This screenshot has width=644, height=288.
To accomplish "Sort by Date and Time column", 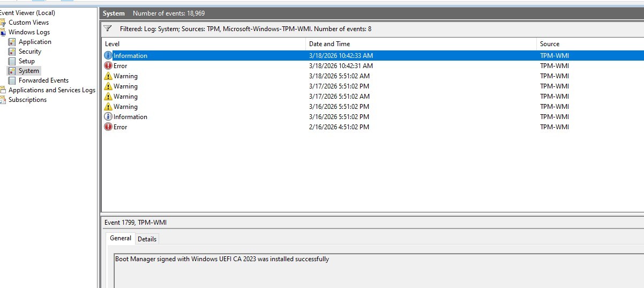I will tap(329, 44).
